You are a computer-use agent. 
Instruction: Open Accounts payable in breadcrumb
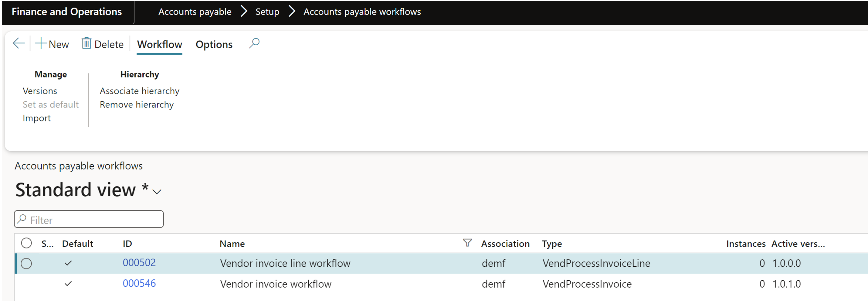click(195, 12)
